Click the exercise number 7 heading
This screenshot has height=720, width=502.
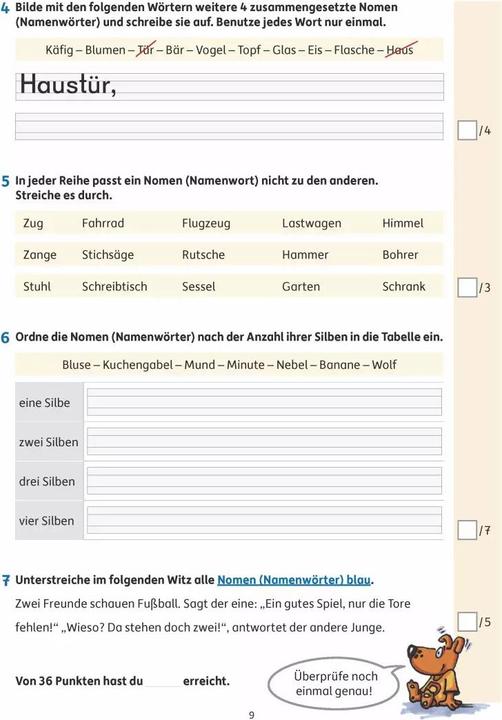5,580
